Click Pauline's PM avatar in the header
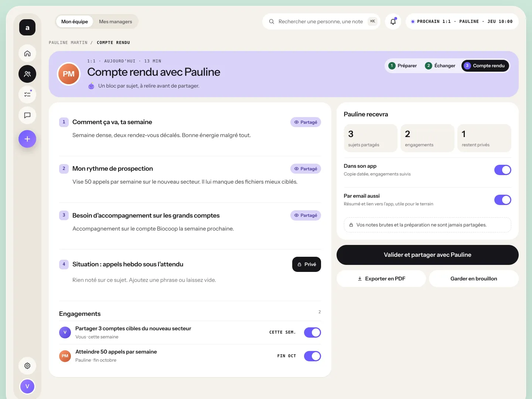Image resolution: width=532 pixels, height=399 pixels. (69, 74)
